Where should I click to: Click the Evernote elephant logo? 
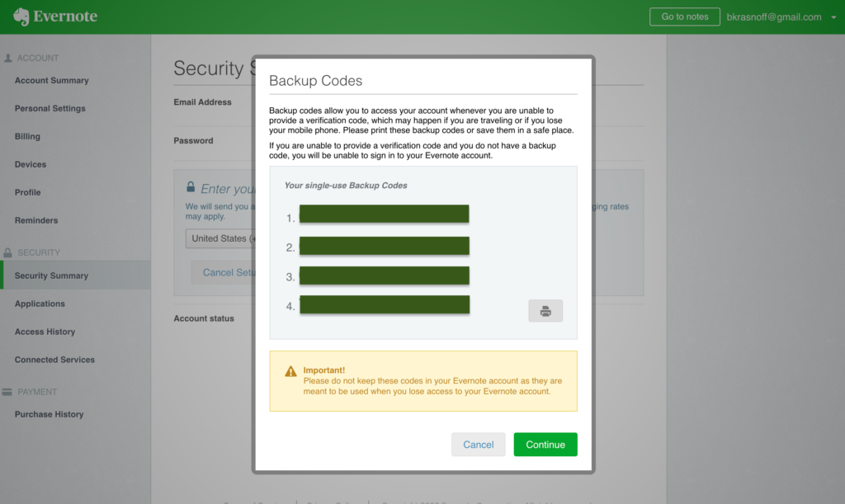pyautogui.click(x=20, y=16)
